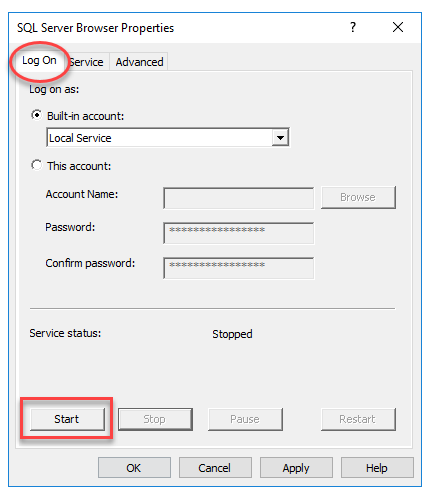This screenshot has height=491, width=431.
Task: Click the Browse button for account
Action: (358, 197)
